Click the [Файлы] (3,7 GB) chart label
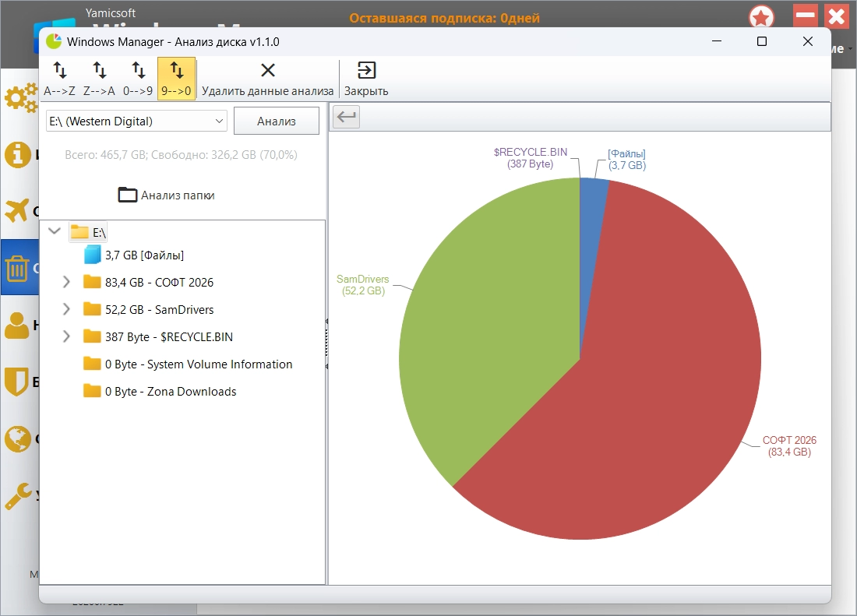Viewport: 857px width, 616px height. point(627,160)
